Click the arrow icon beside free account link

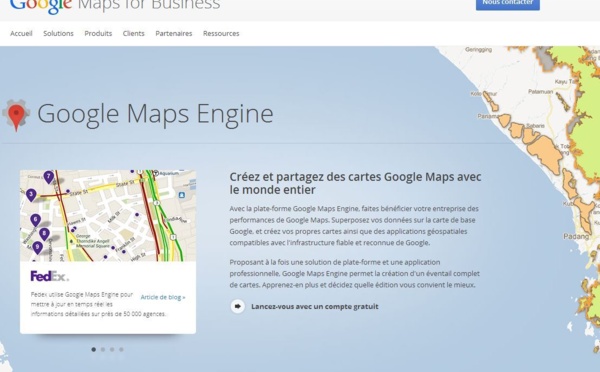237,306
